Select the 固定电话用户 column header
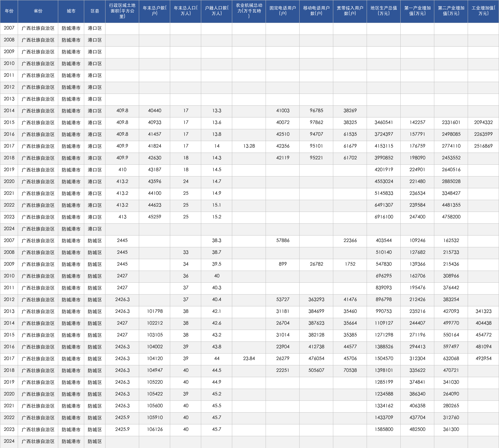 [x=283, y=11]
